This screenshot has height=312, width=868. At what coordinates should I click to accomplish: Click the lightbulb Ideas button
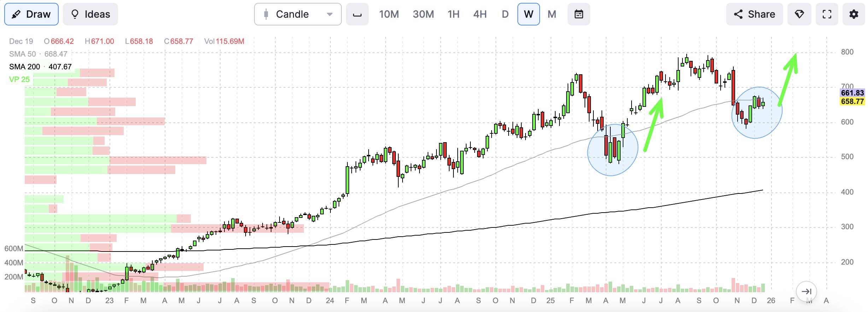pos(90,14)
